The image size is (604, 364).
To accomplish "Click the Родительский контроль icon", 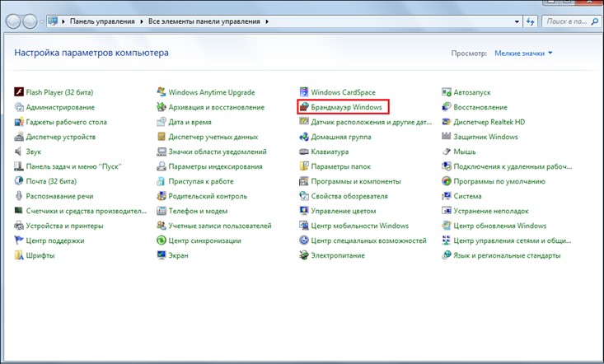I will pos(162,196).
